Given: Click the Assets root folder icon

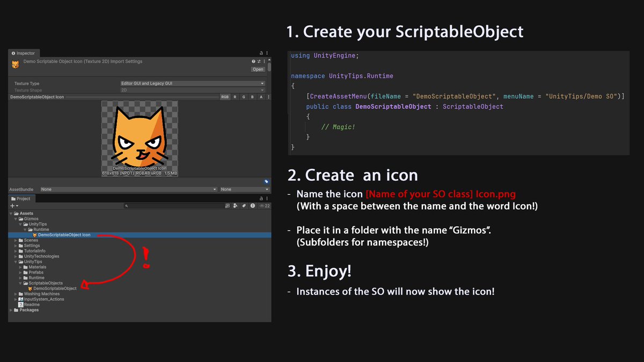Looking at the screenshot, I should point(17,213).
